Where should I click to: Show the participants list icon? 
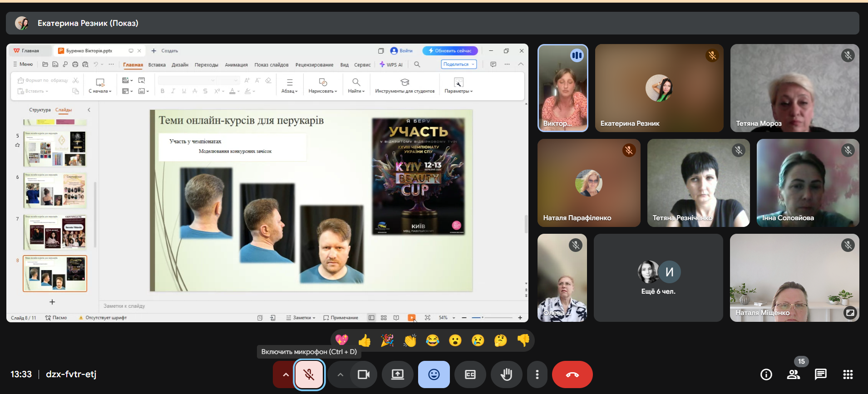point(794,374)
